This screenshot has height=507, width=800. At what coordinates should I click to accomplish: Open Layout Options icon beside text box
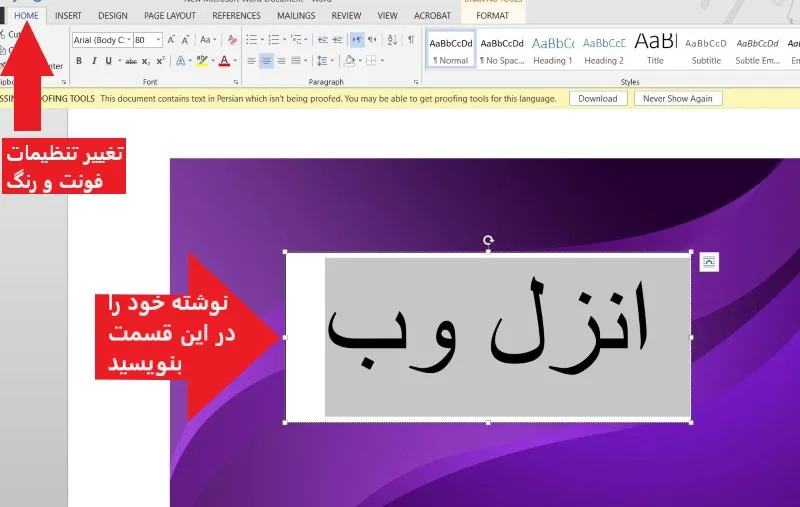tap(709, 262)
